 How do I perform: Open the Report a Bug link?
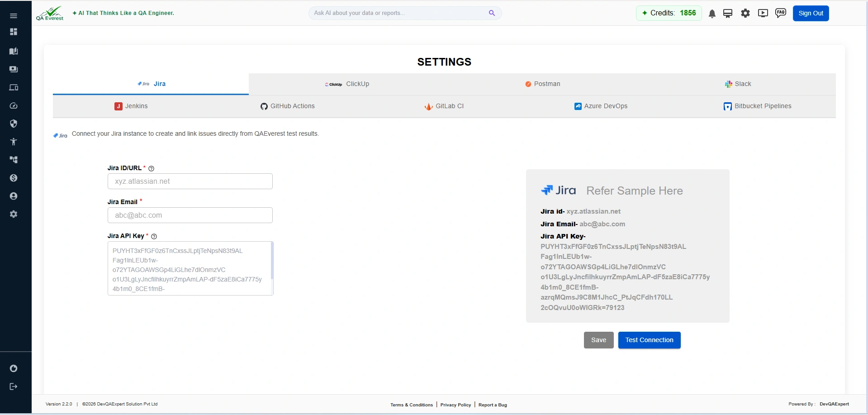point(493,405)
